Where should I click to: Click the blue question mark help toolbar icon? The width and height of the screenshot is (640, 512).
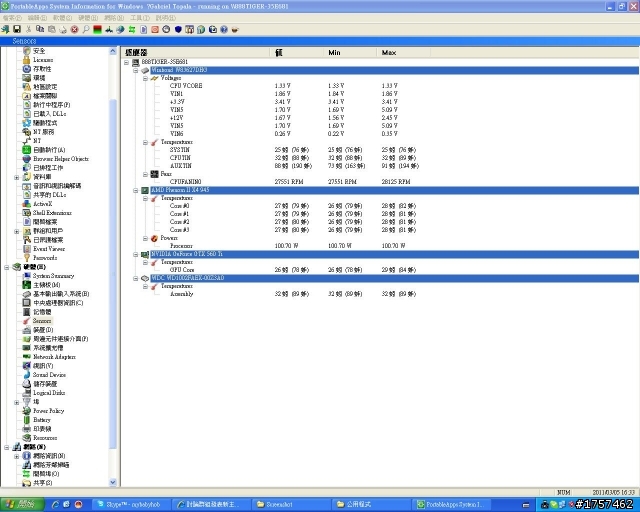(x=224, y=29)
